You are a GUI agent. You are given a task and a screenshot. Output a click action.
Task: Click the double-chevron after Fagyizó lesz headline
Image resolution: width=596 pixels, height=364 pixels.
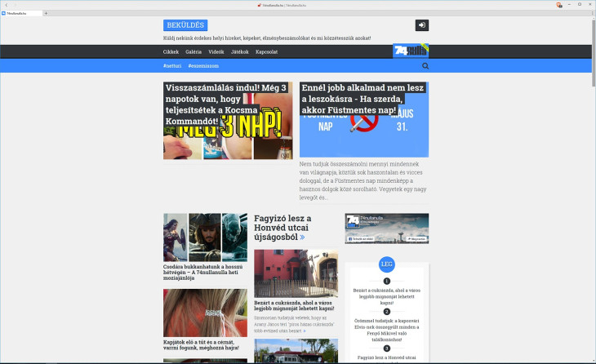[x=302, y=237]
